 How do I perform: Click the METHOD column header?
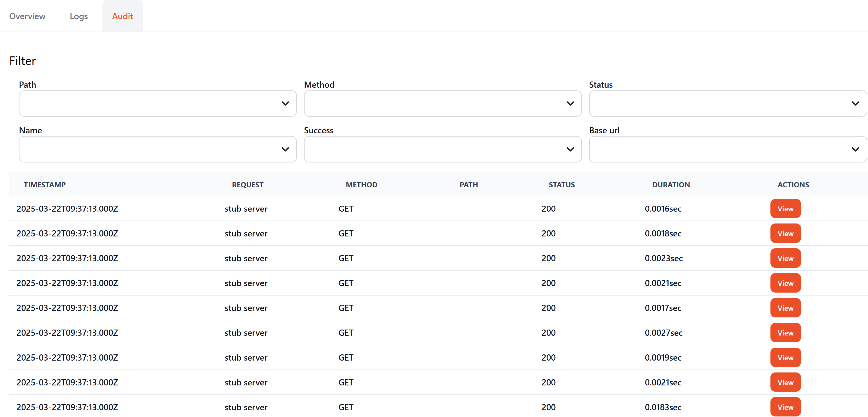[361, 184]
